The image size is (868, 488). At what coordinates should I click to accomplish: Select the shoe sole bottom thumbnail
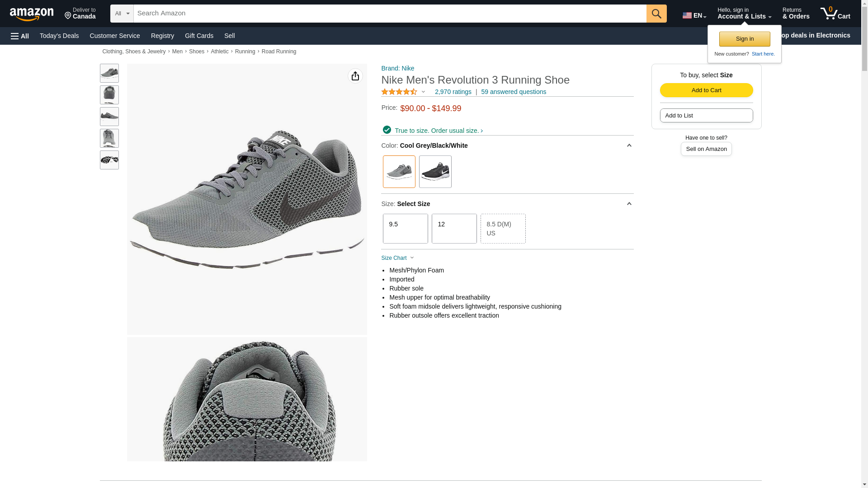click(x=109, y=160)
